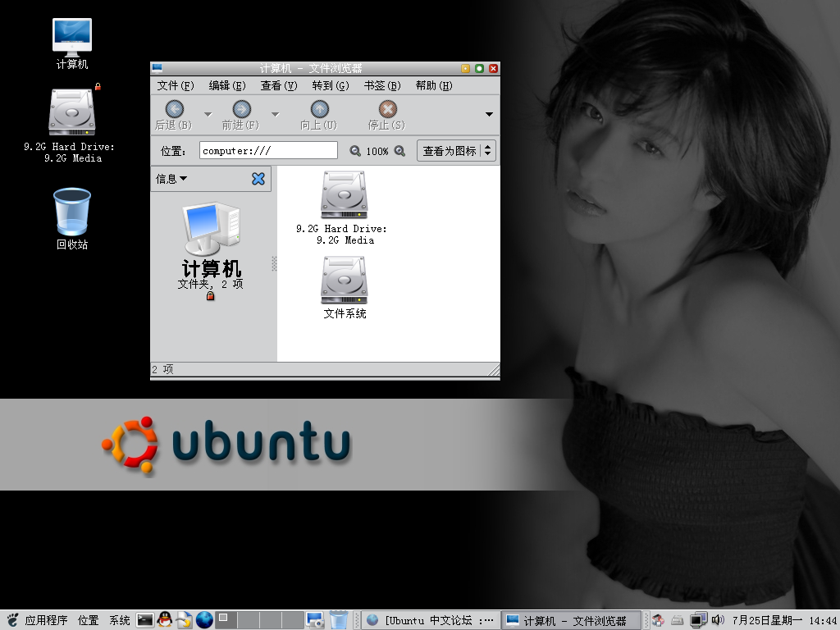Open the 位置 panel menu
840x630 pixels.
tap(88, 620)
